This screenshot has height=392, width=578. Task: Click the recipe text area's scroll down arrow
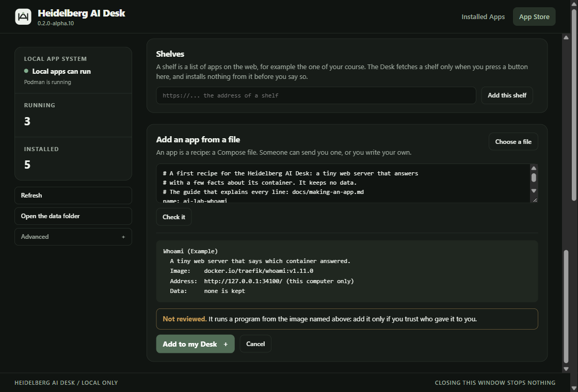point(534,190)
